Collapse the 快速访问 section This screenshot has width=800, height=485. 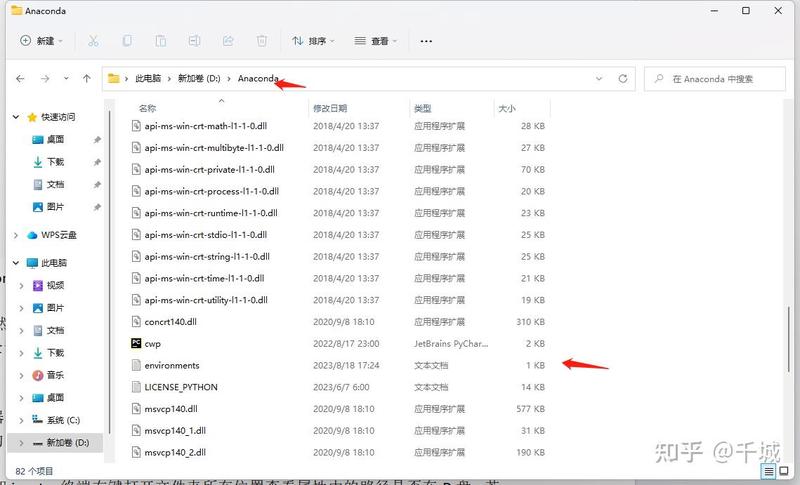tap(16, 117)
